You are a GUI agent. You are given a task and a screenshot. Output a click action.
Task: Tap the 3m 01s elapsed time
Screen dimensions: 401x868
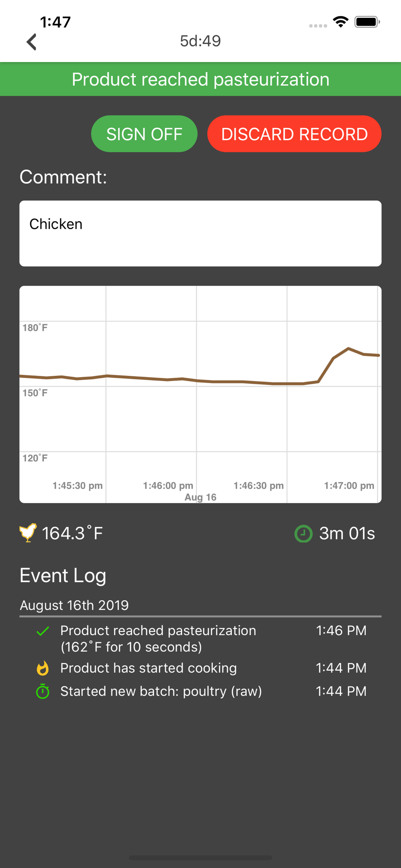[x=347, y=533]
